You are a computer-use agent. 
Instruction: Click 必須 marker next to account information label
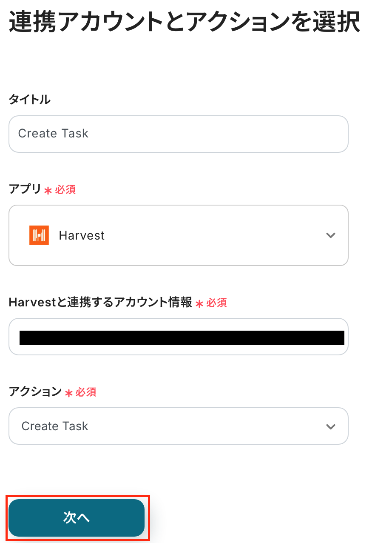click(x=216, y=303)
